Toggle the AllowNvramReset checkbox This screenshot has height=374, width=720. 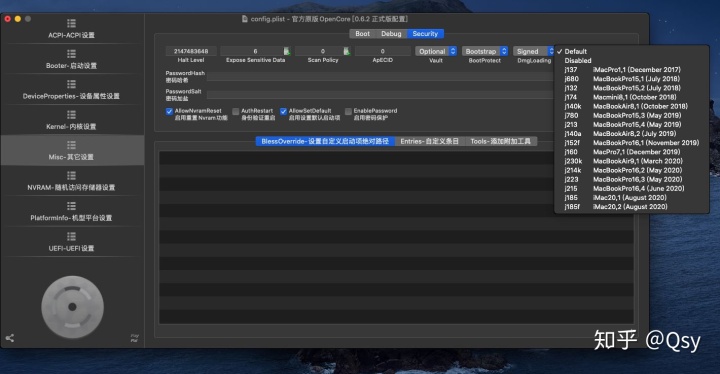(x=169, y=111)
